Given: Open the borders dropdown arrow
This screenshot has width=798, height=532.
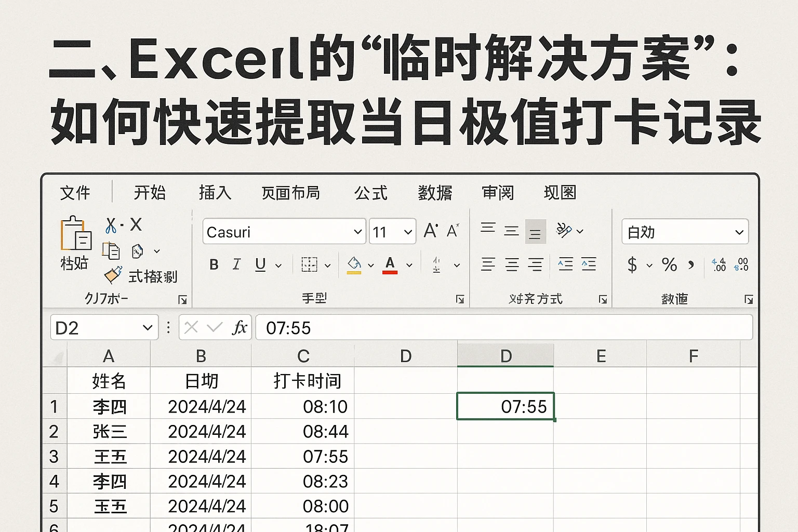Looking at the screenshot, I should (327, 265).
